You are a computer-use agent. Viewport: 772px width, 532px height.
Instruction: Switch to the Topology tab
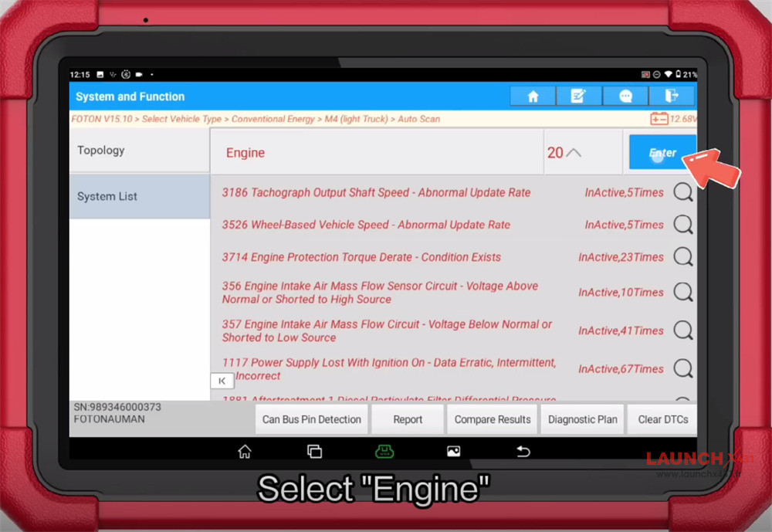coord(139,151)
